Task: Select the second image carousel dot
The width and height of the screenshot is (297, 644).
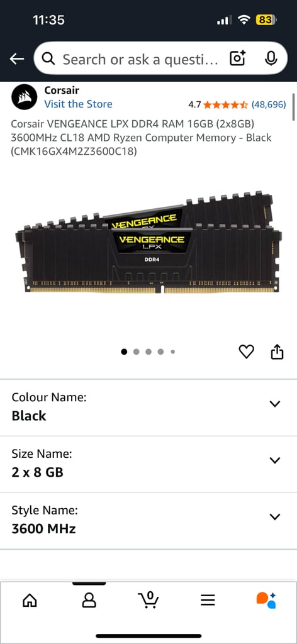Action: coord(137,352)
